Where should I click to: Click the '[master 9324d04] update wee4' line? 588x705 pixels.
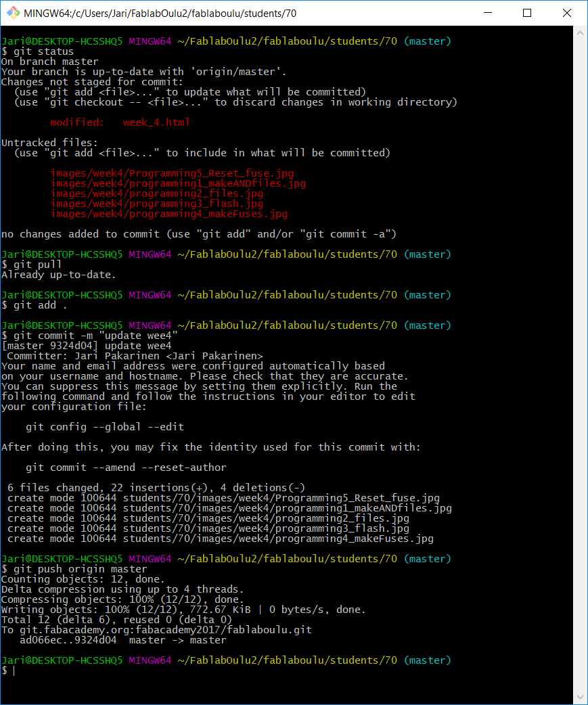[87, 346]
